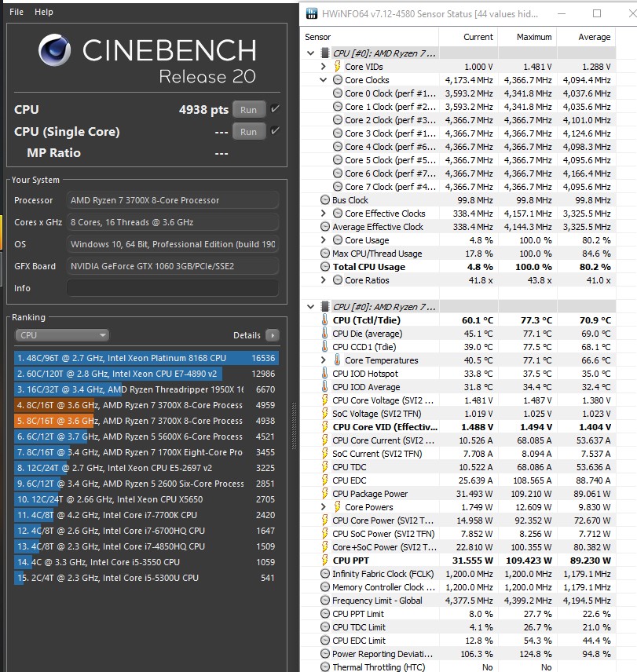Toggle the CPU (Single Core) test checkbox
Screen dimensions: 637x672
[x=275, y=131]
